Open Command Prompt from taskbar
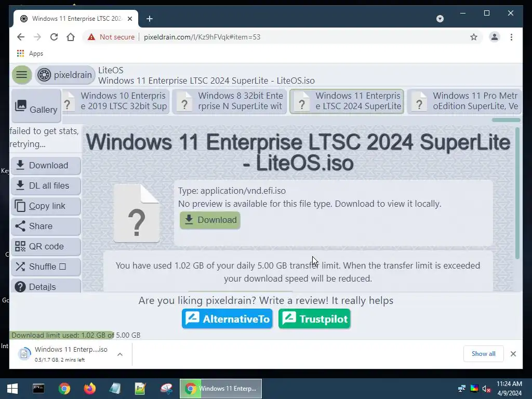The width and height of the screenshot is (532, 399). coord(38,389)
